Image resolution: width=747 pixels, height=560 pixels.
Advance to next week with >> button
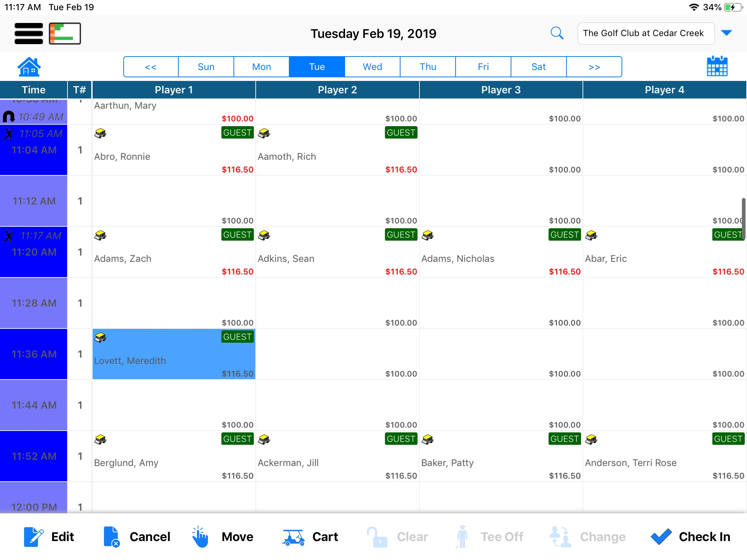click(594, 67)
